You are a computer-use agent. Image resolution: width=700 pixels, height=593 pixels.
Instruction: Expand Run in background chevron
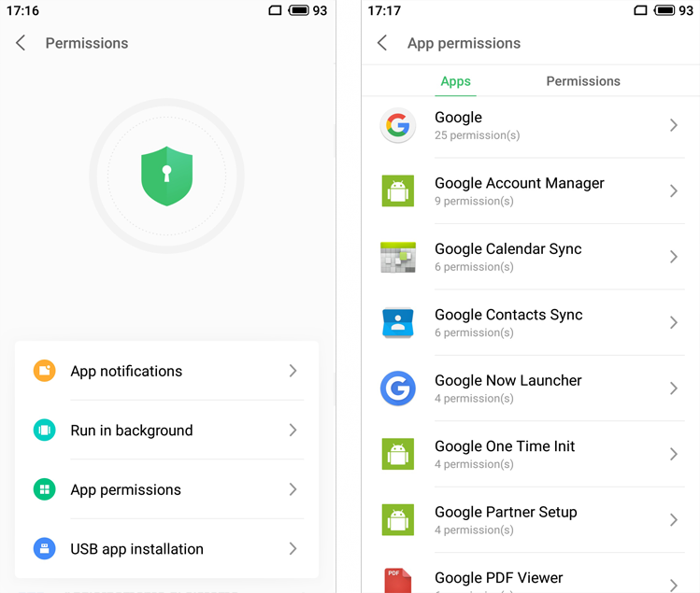tap(293, 431)
